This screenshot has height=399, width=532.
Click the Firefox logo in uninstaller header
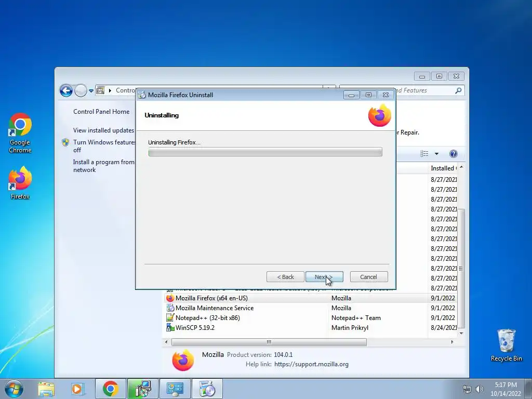(380, 115)
